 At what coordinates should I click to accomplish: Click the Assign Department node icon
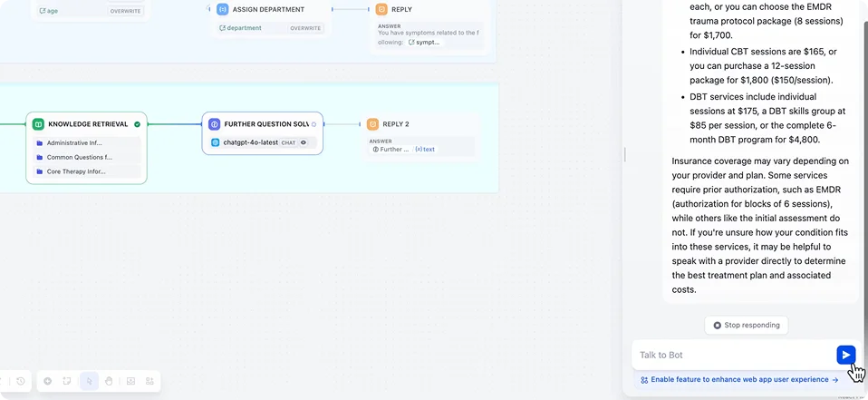(223, 9)
